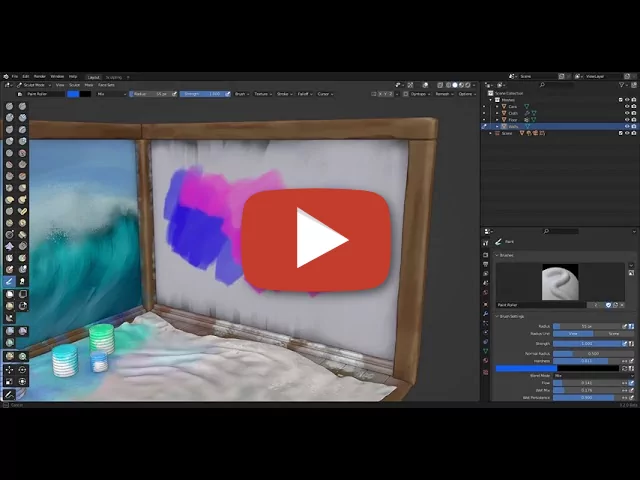Open the Options popover
640x480 pixels.
(467, 94)
